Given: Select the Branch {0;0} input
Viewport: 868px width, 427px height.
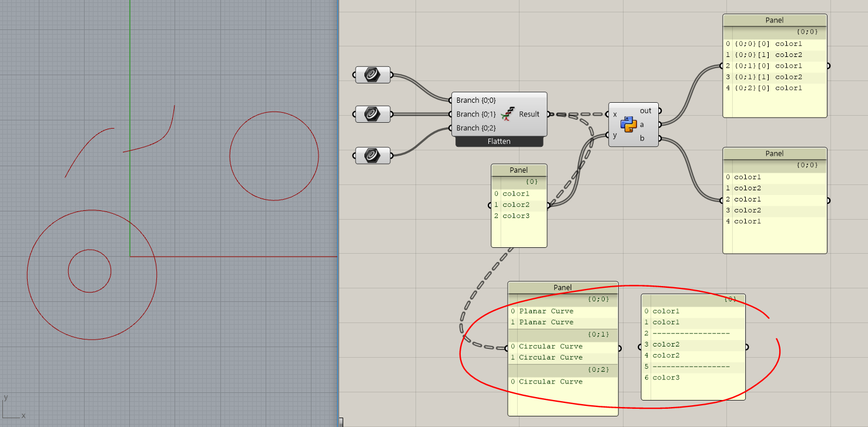Looking at the screenshot, I should pos(476,100).
